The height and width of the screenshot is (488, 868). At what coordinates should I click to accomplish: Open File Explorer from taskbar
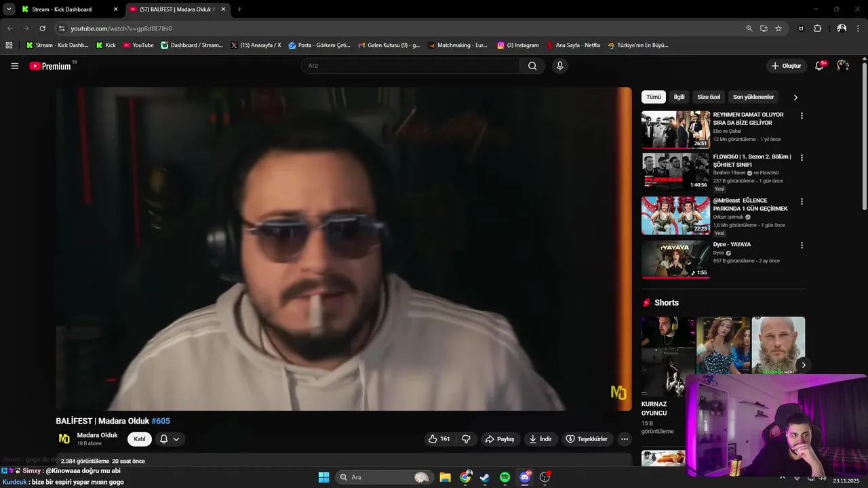point(445,477)
